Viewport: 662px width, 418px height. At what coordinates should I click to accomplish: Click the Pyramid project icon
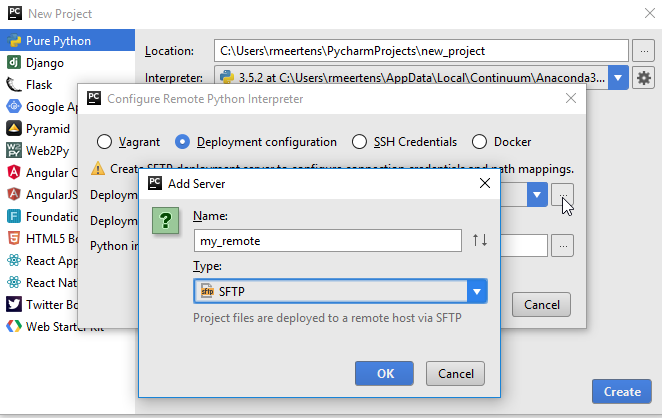coord(15,128)
